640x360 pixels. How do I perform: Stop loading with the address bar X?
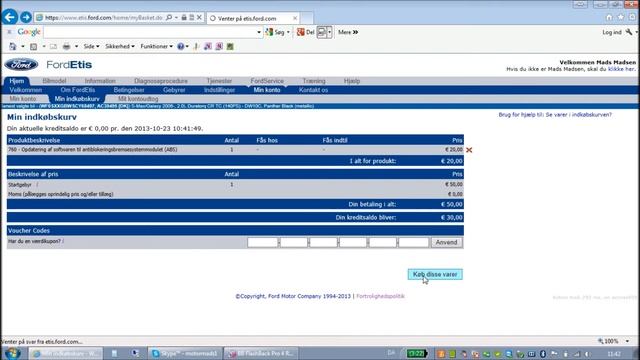[x=199, y=18]
